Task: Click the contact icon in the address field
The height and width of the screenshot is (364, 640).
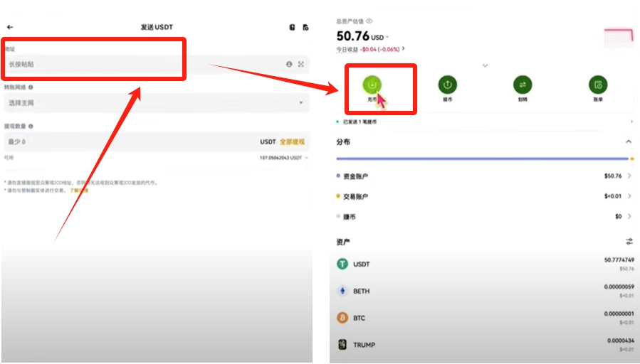Action: click(289, 64)
